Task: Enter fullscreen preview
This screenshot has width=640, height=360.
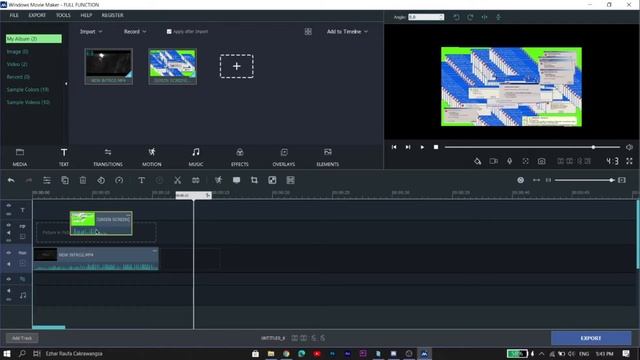Action: coord(629,161)
